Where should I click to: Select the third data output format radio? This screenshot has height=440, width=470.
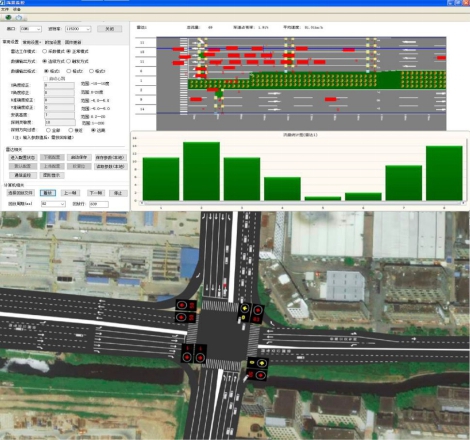[x=91, y=71]
